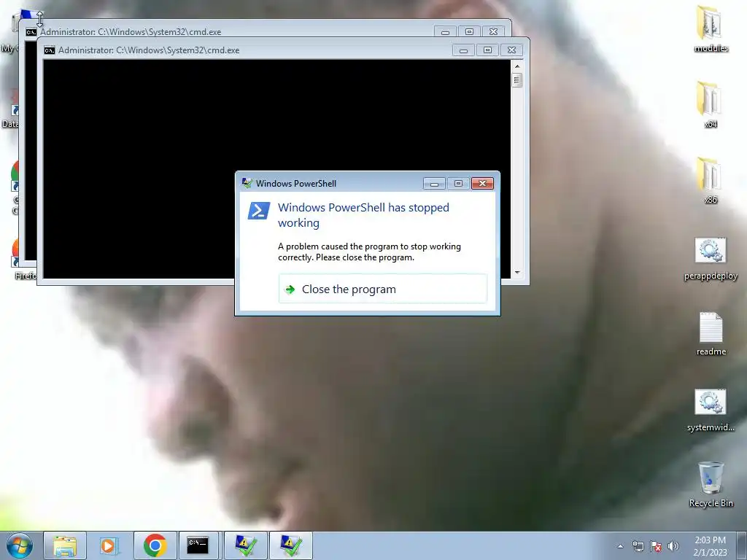
Task: Click the scroll up arrow in the cmd window
Action: [517, 66]
